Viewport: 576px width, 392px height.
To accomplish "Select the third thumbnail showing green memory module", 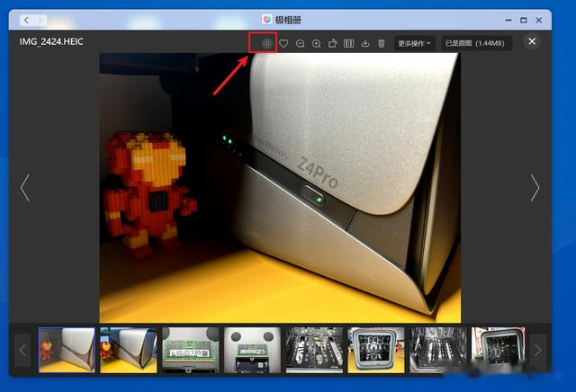I will (x=190, y=350).
